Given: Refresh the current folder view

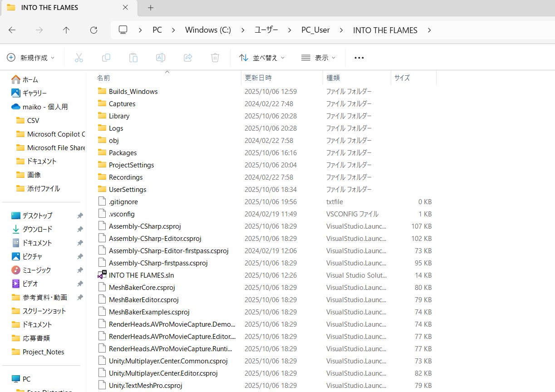Looking at the screenshot, I should click(x=93, y=30).
